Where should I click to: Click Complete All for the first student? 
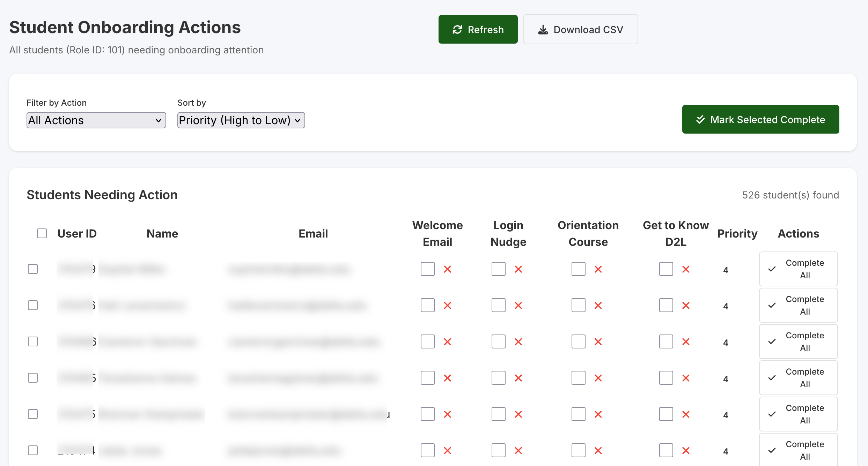798,269
